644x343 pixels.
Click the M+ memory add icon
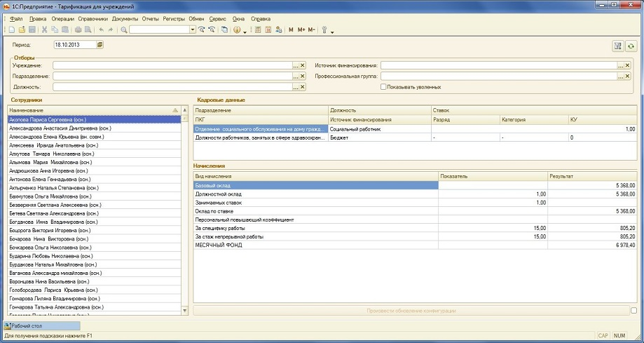[x=301, y=29]
